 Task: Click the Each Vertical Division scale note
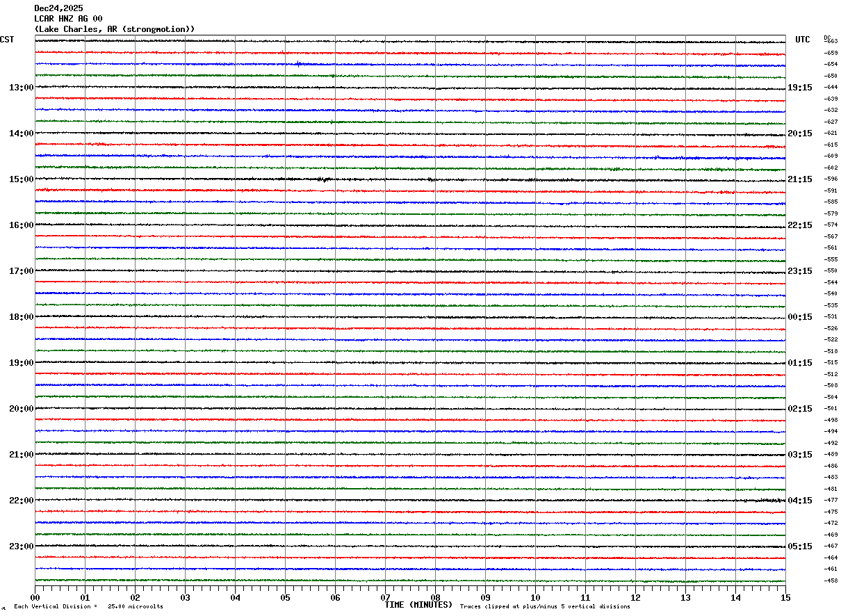click(88, 606)
